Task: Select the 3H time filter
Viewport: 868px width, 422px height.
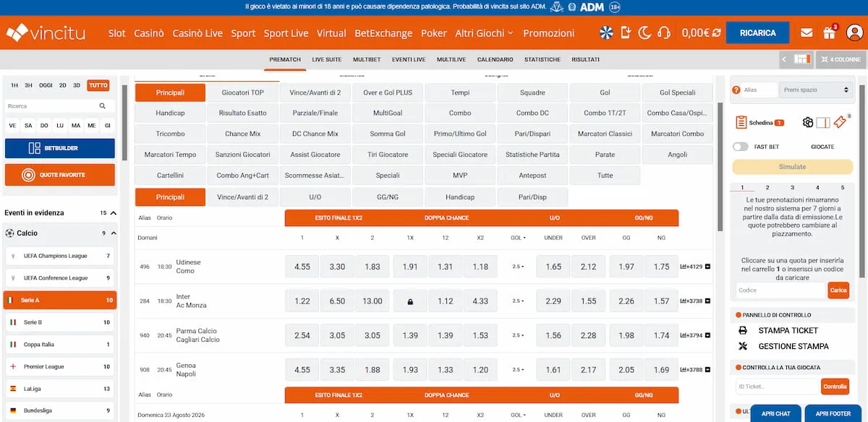Action: click(x=28, y=85)
